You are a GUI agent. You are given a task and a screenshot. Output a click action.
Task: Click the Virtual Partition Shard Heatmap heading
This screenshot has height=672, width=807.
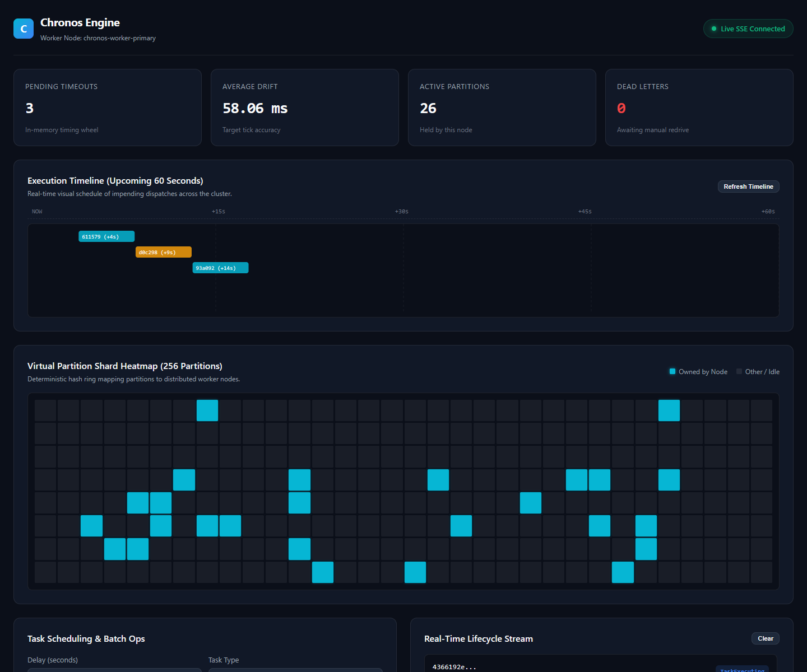pos(125,366)
